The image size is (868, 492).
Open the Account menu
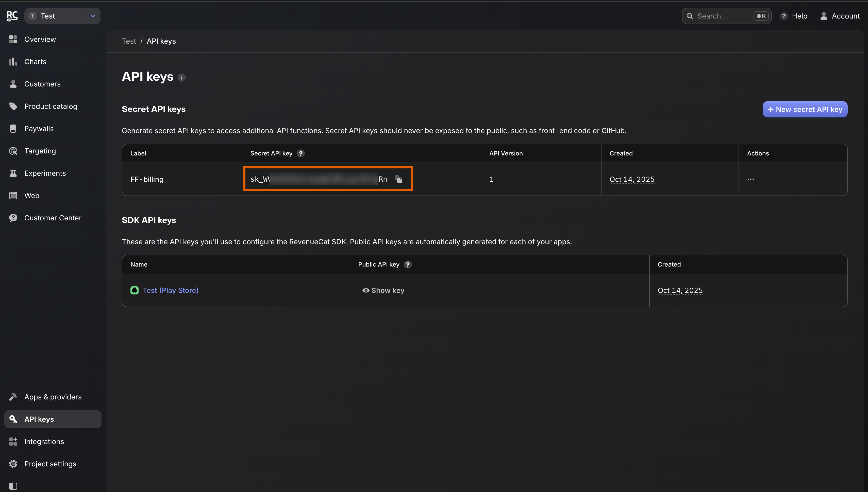pos(840,16)
